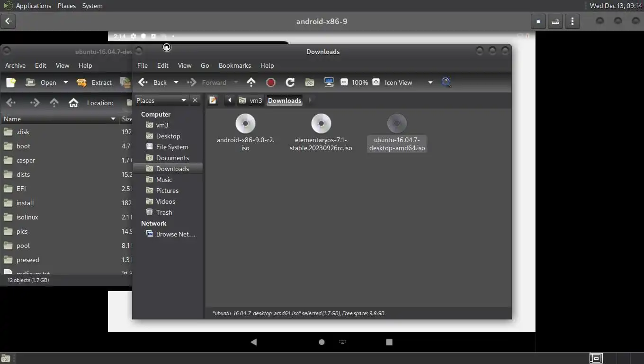Click the red Stop loading icon

point(271,82)
